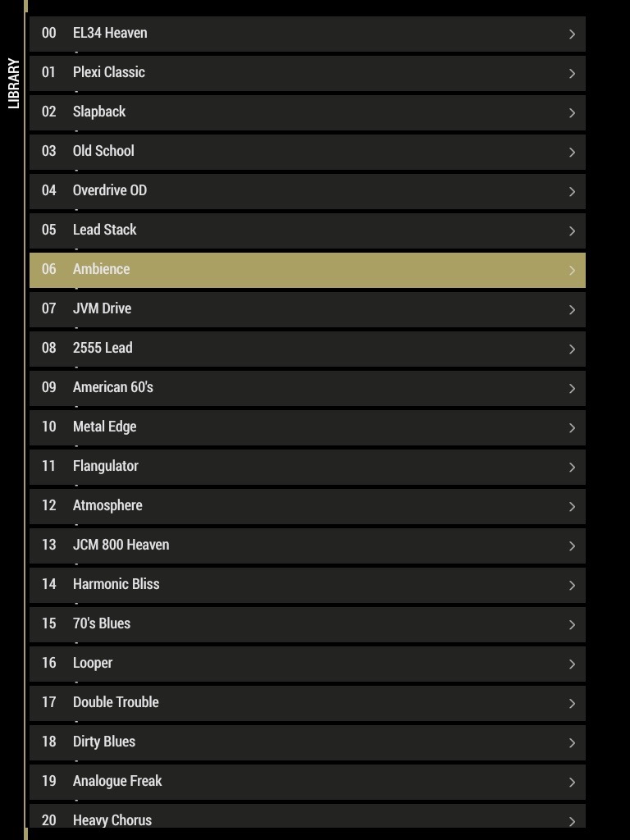Image resolution: width=630 pixels, height=840 pixels.
Task: Click the arrow icon for Plexi Classic
Action: [x=572, y=73]
